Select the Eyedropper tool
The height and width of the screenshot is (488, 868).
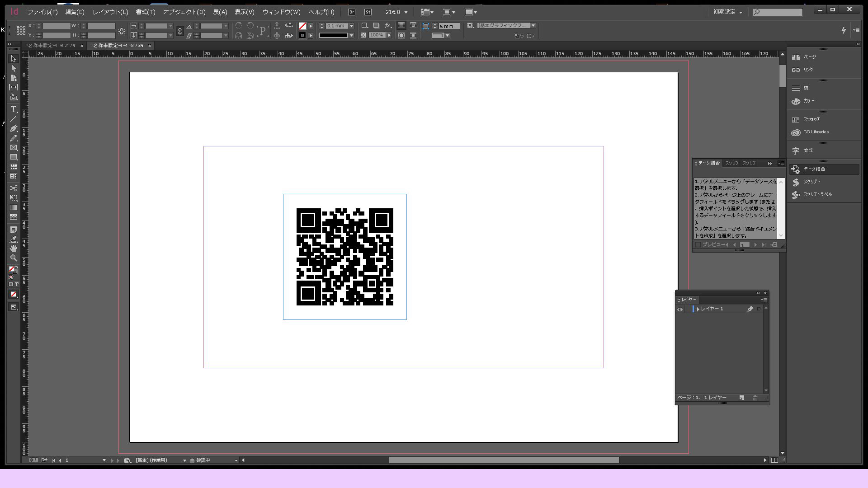(x=14, y=239)
